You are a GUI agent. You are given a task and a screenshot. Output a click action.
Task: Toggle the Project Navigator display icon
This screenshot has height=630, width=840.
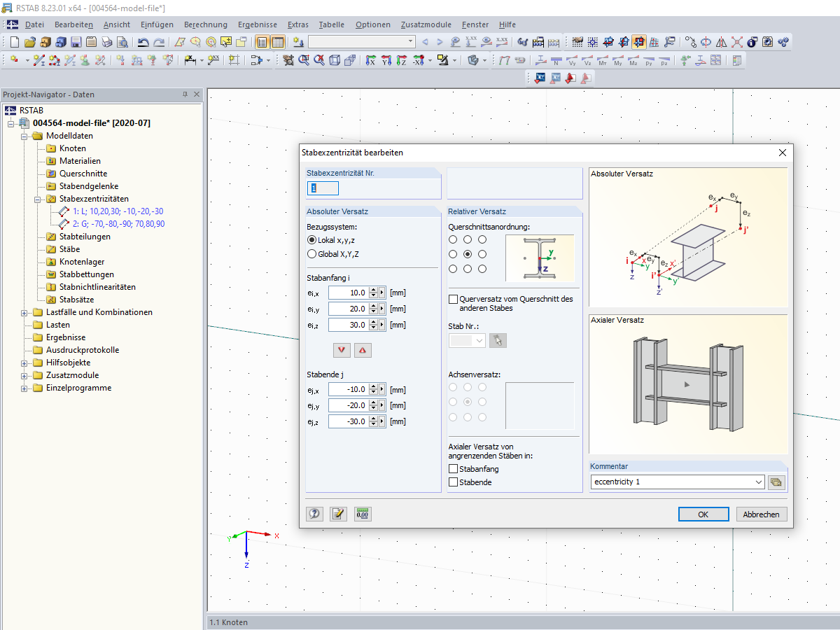(x=262, y=43)
